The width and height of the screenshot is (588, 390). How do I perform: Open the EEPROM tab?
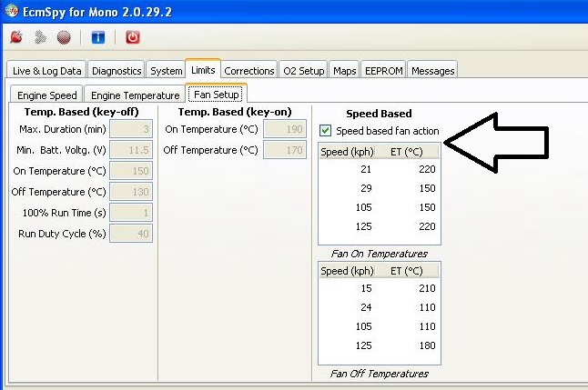pos(383,71)
